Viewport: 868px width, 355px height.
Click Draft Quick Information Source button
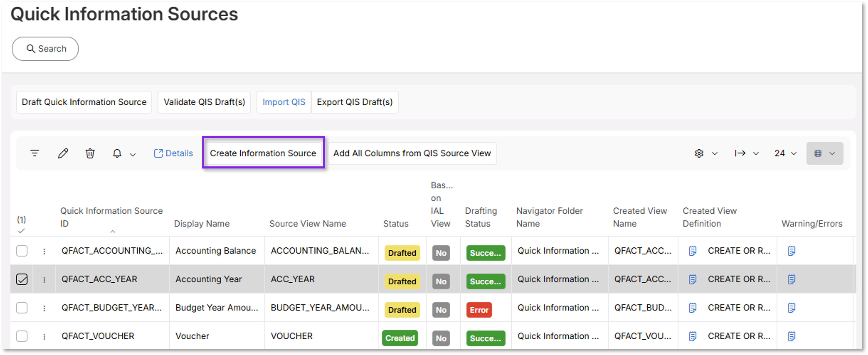tap(84, 102)
